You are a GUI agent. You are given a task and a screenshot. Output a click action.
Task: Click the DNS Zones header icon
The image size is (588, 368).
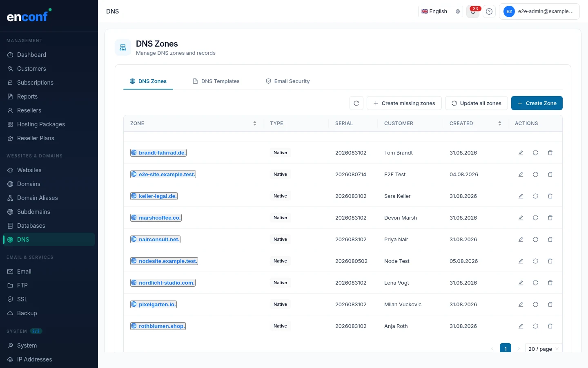[x=123, y=48]
